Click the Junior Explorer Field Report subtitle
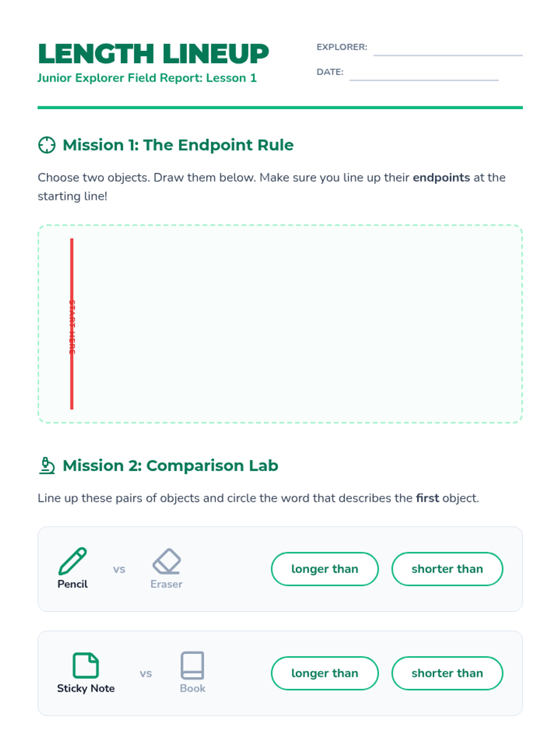Viewport: 560px width, 747px height. click(x=147, y=78)
